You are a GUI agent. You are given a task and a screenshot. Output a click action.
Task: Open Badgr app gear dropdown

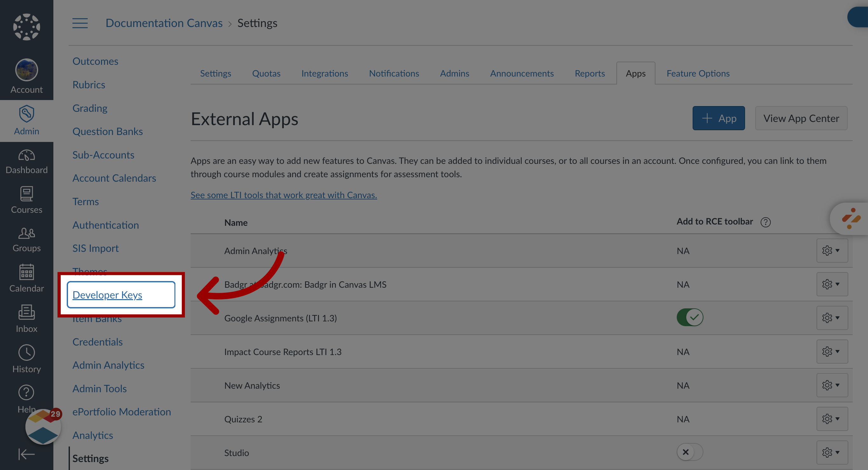coord(832,284)
